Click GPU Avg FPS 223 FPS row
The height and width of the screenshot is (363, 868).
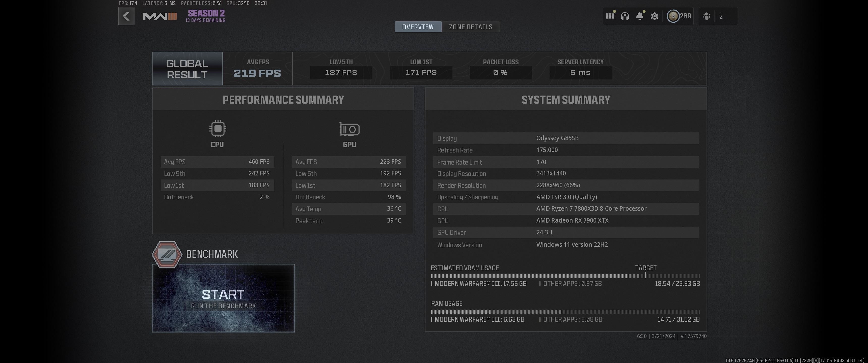[349, 162]
